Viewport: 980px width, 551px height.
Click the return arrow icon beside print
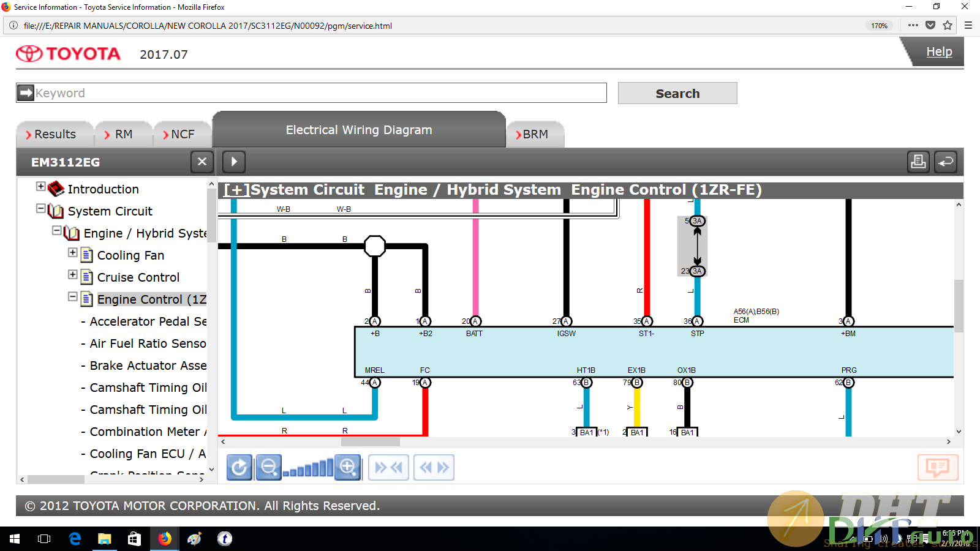[x=946, y=162]
